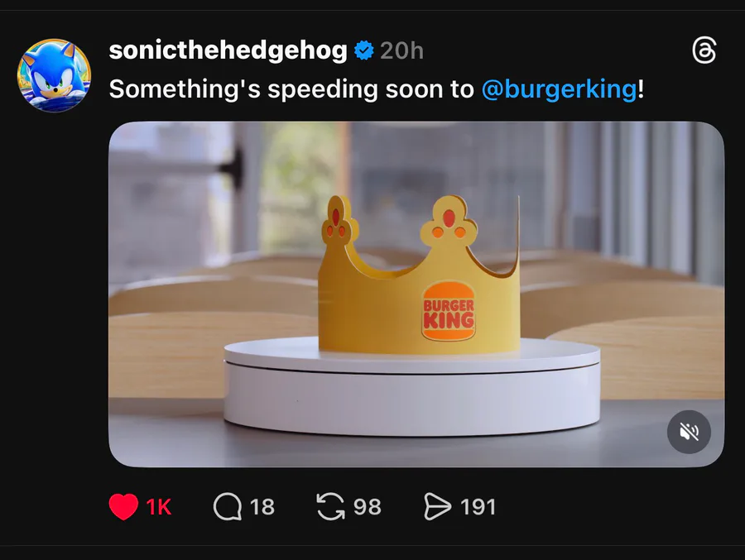745x560 pixels.
Task: Unmute the video with the speaker icon
Action: pos(689,431)
